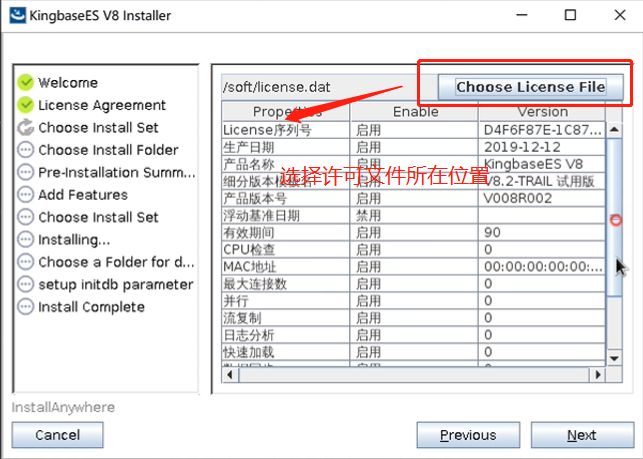Viewport: 643px width, 459px height.
Task: Click the 00:00:00:00:00 MAC value cell
Action: click(542, 267)
